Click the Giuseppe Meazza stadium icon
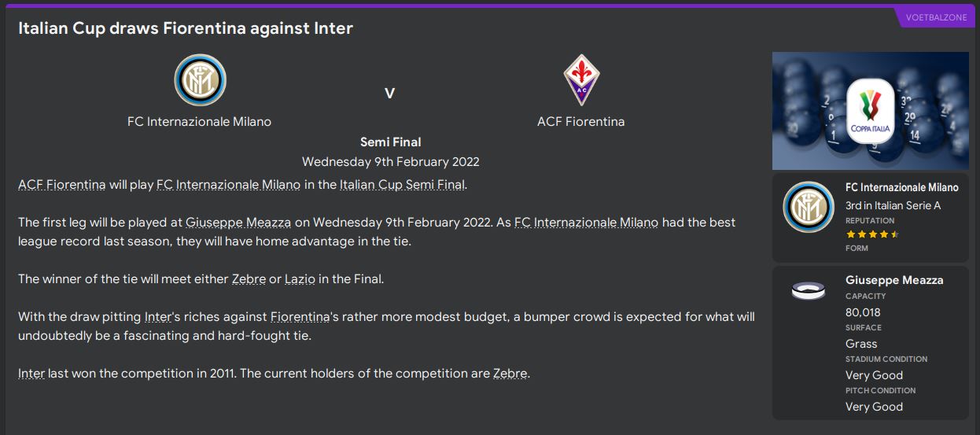 (808, 291)
